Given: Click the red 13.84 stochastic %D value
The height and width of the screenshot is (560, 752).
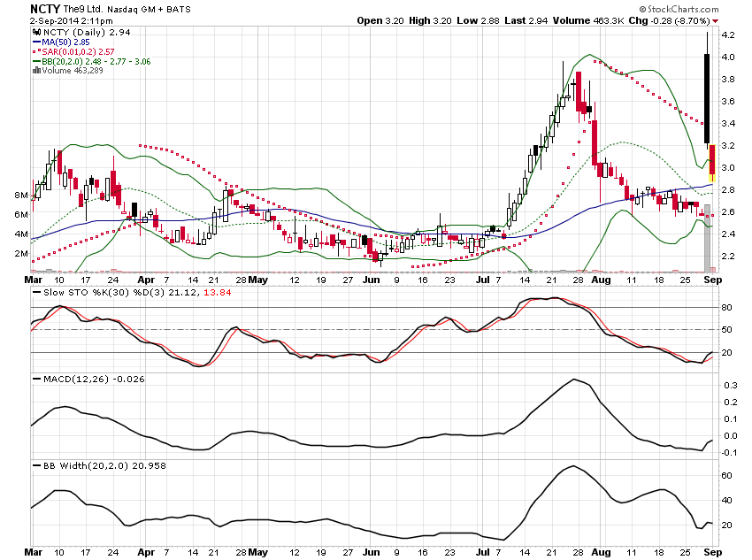Looking at the screenshot, I should 218,293.
